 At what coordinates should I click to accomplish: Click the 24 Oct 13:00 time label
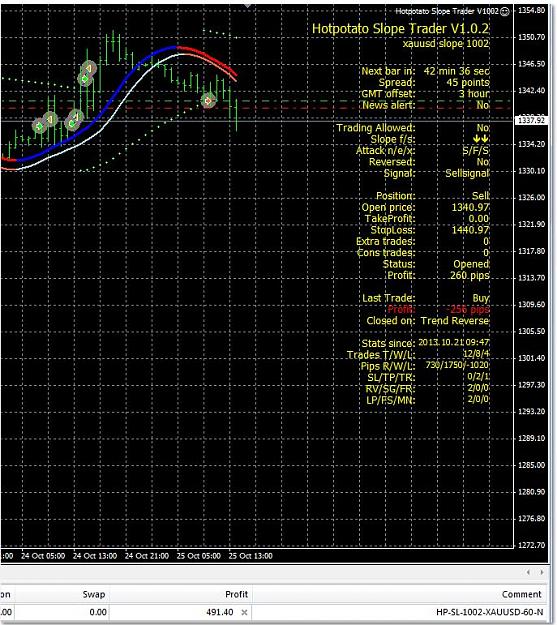click(x=95, y=556)
